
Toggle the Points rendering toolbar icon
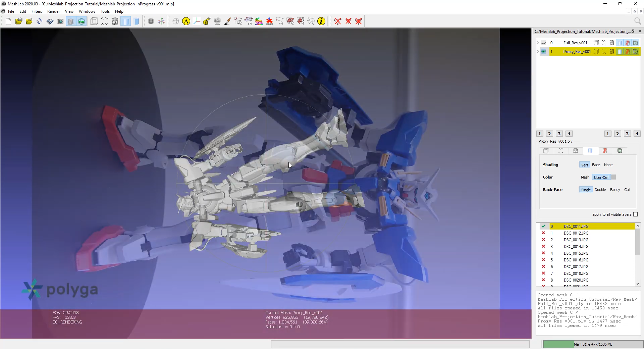tap(105, 21)
